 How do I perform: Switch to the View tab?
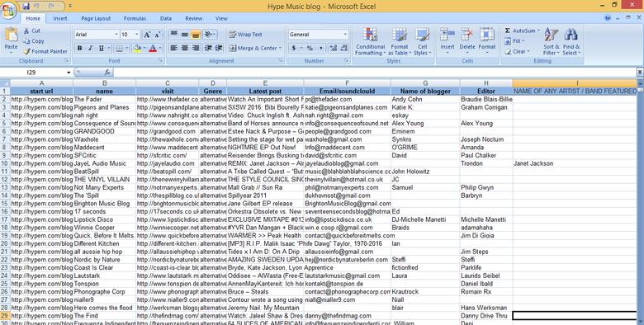221,18
